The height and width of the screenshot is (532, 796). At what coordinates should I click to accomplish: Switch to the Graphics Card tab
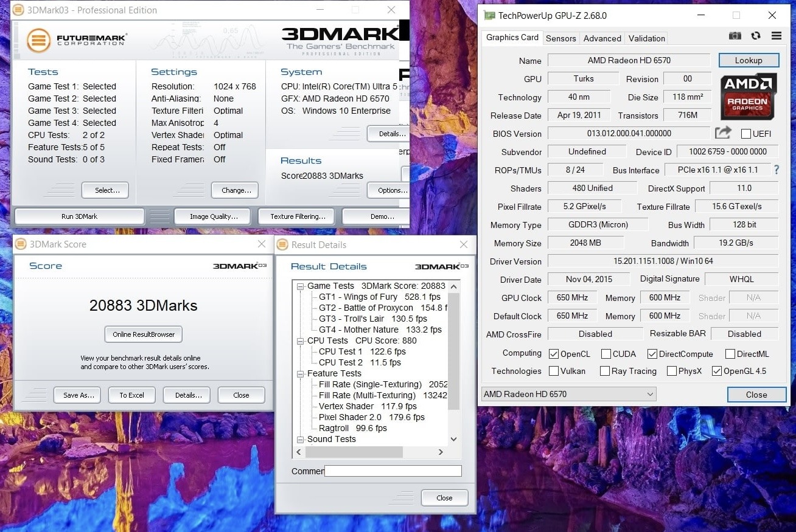tap(512, 37)
